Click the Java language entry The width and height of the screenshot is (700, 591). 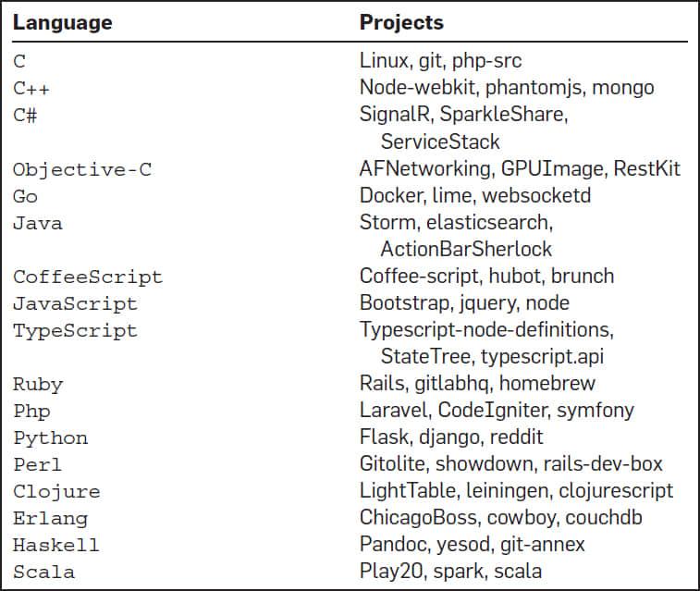(x=38, y=223)
